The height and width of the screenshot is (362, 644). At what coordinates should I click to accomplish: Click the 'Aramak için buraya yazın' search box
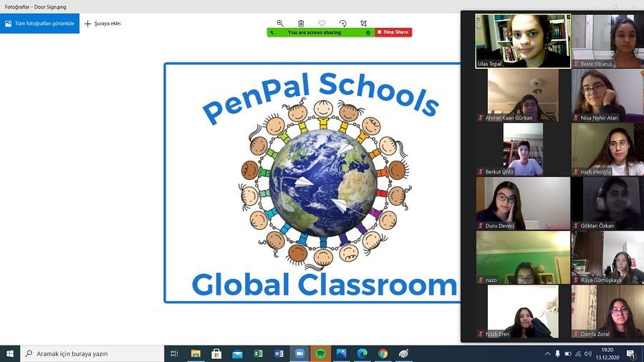(x=92, y=353)
